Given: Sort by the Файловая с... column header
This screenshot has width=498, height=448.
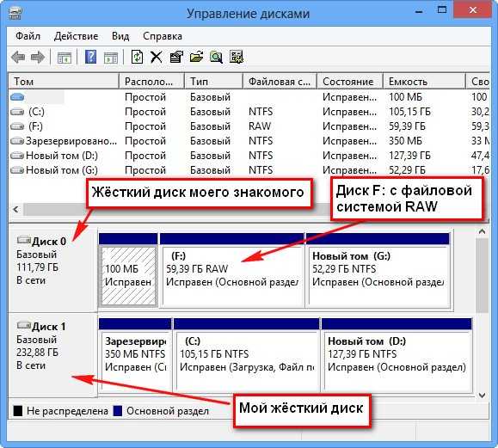Looking at the screenshot, I should (280, 82).
